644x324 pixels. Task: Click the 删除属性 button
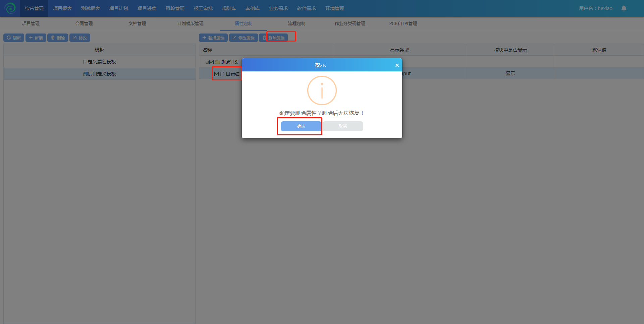(x=273, y=38)
